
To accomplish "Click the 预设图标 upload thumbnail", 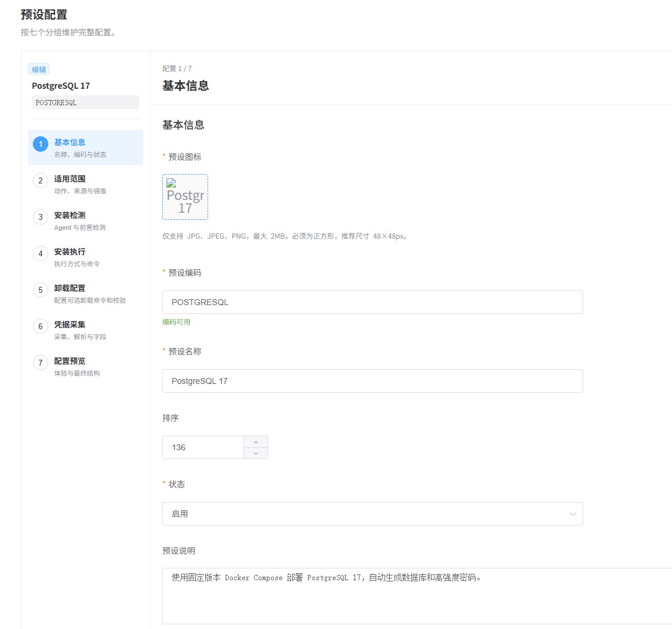I will coord(185,197).
